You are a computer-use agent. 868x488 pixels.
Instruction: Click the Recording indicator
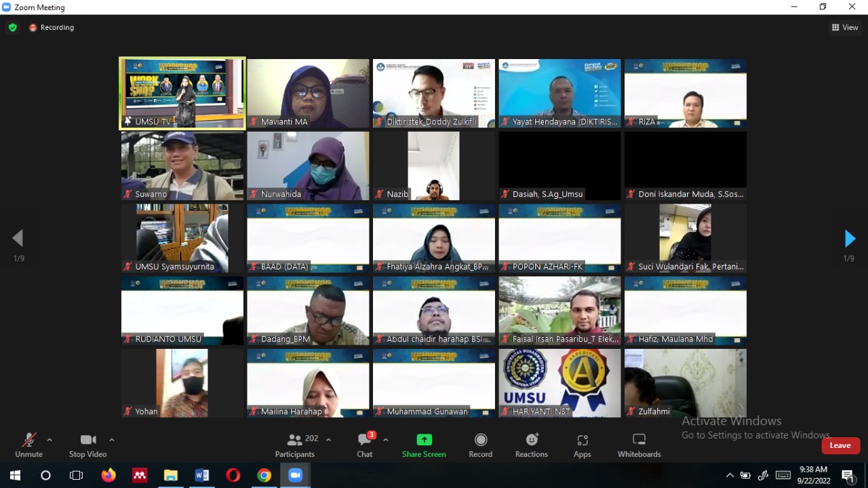point(52,28)
